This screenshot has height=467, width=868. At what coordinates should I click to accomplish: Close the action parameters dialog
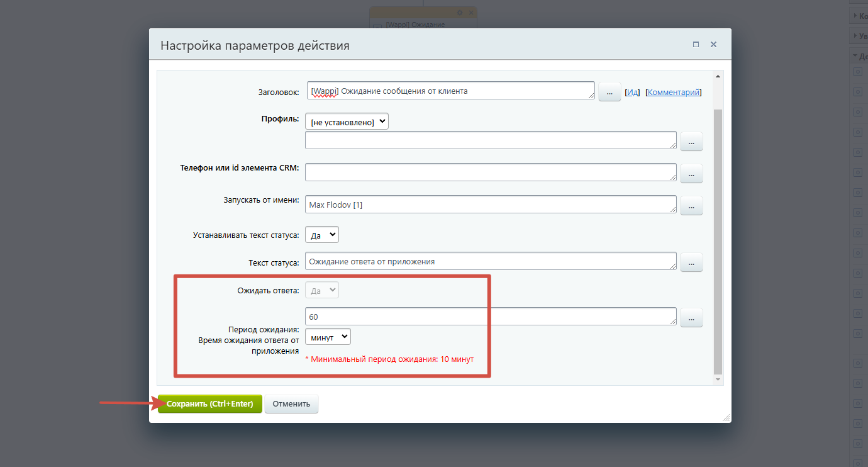pyautogui.click(x=713, y=45)
